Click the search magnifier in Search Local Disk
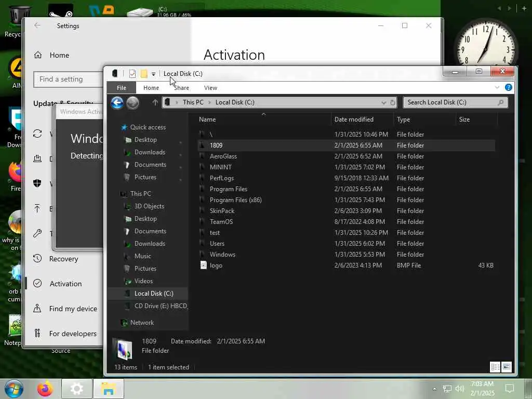 (500, 102)
